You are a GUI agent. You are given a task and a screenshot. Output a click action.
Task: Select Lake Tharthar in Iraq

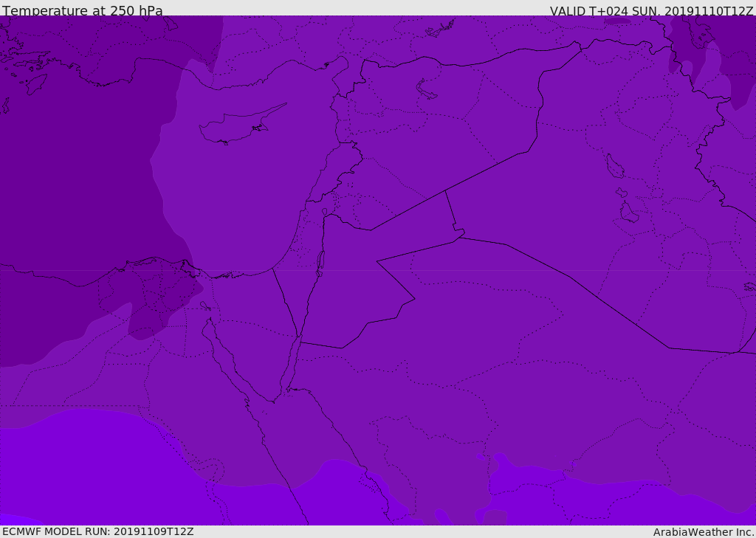[x=615, y=166]
